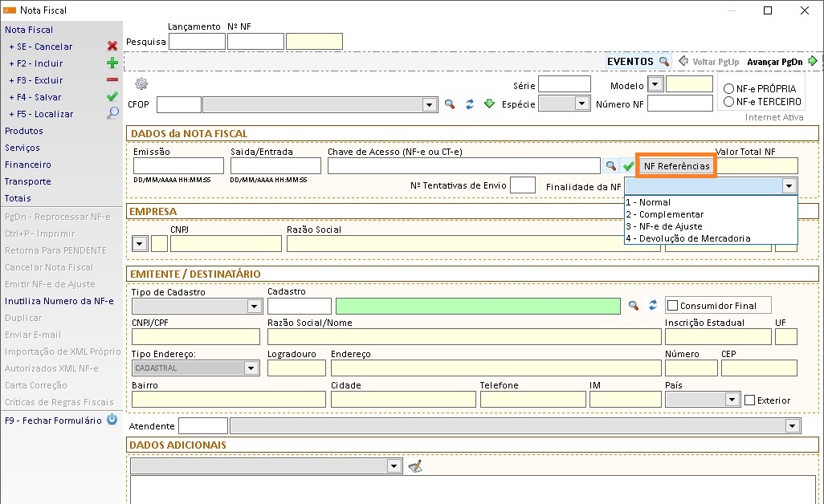
Task: Expand the Tipo de Cadastro dropdown
Action: [254, 306]
